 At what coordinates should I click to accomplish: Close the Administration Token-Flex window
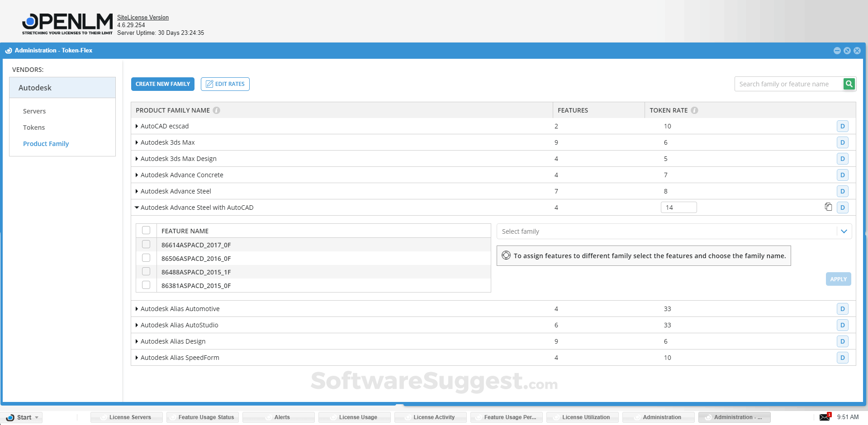(x=857, y=51)
